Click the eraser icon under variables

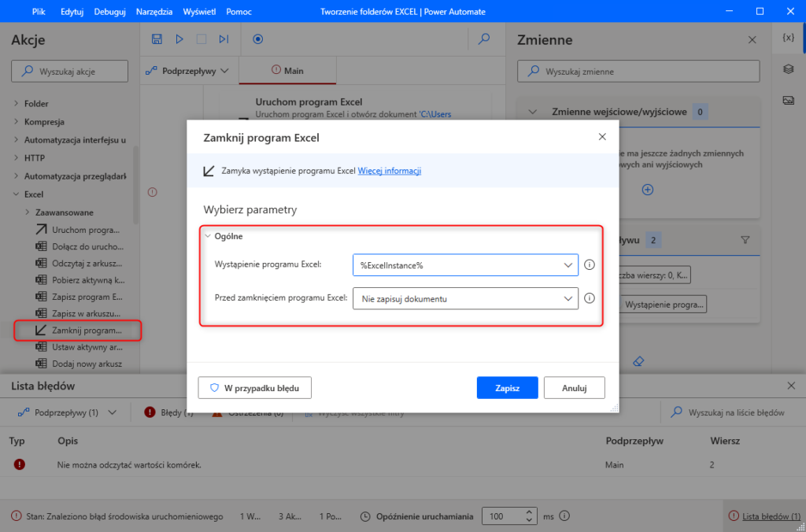[x=638, y=360]
